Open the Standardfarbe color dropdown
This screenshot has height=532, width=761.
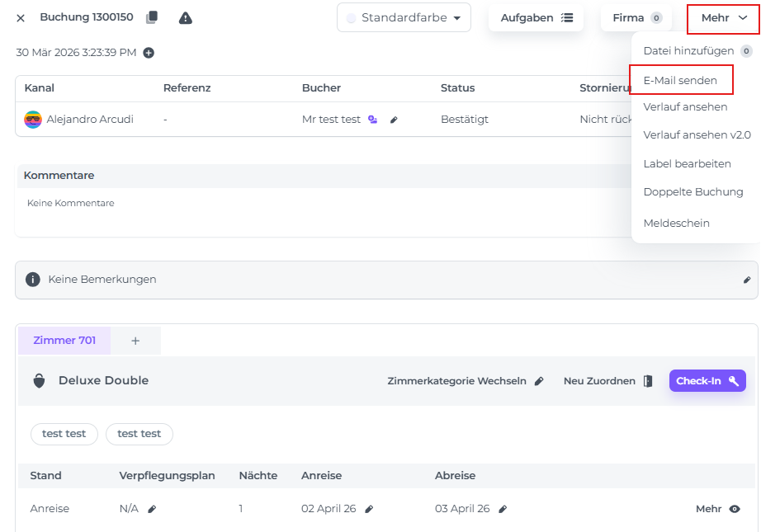pos(404,17)
